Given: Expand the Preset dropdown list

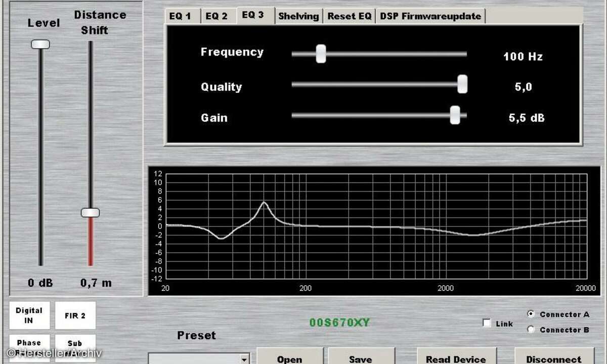Looking at the screenshot, I should click(245, 359).
